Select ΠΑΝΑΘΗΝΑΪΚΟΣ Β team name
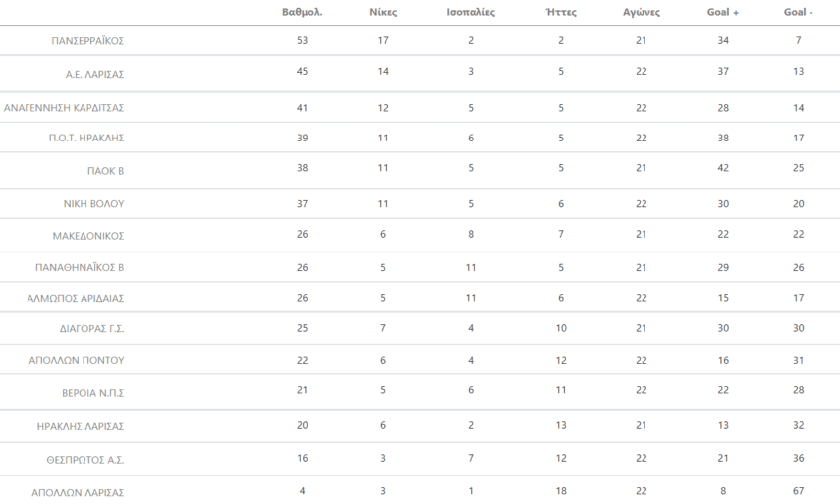This screenshot has width=840, height=504. [81, 267]
